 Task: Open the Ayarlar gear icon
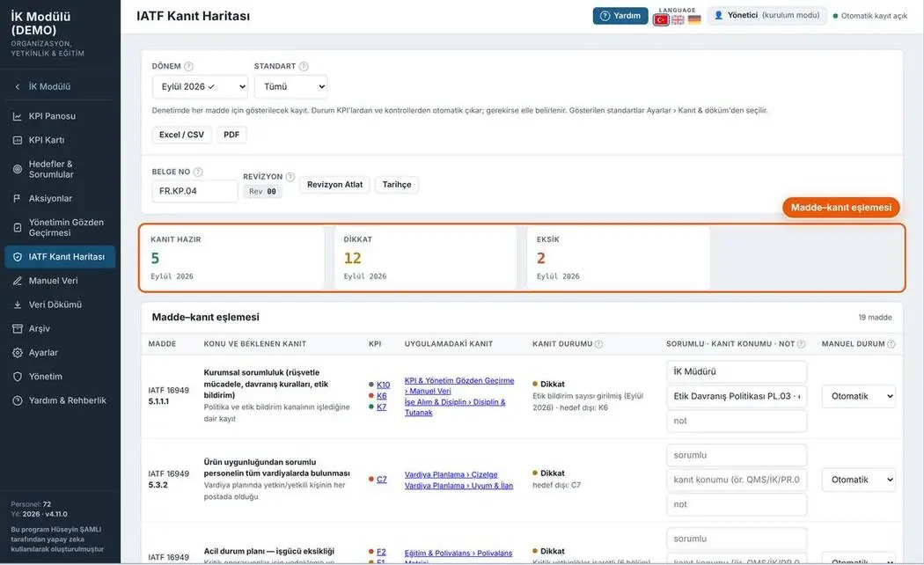pyautogui.click(x=17, y=353)
